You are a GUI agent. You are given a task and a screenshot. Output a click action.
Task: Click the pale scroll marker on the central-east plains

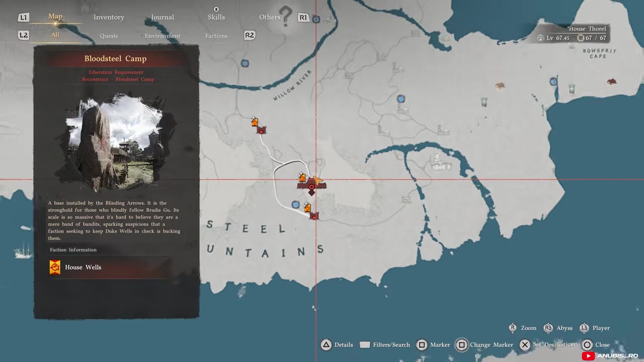(484, 102)
